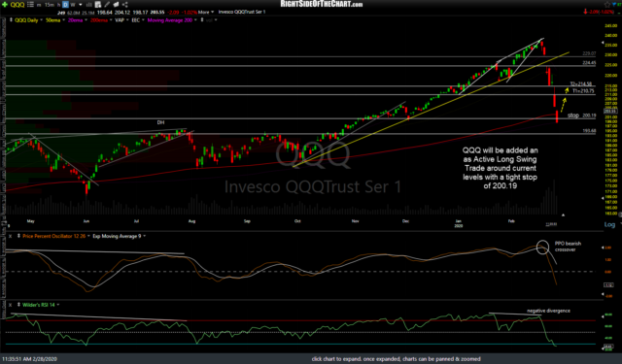Click the RightSideOfTheChart.com header logo
The image size is (622, 364).
[x=322, y=4]
